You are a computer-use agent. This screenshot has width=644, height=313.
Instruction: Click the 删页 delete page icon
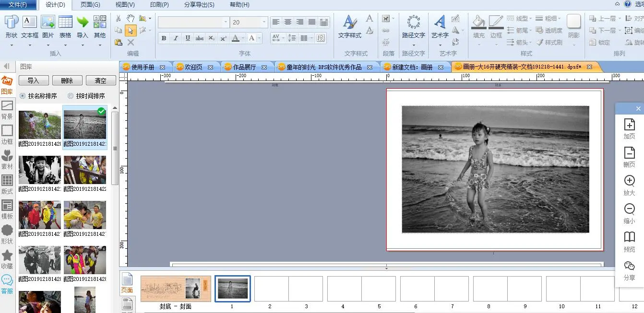click(629, 153)
